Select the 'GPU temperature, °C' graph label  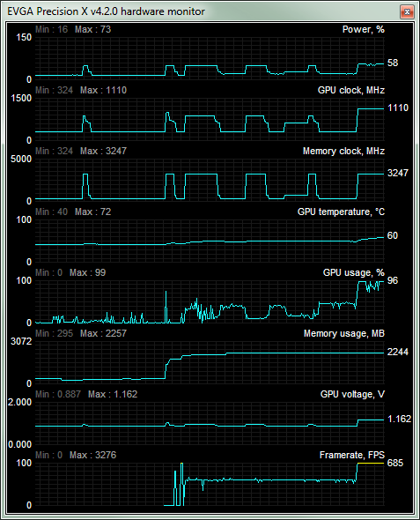pyautogui.click(x=341, y=212)
